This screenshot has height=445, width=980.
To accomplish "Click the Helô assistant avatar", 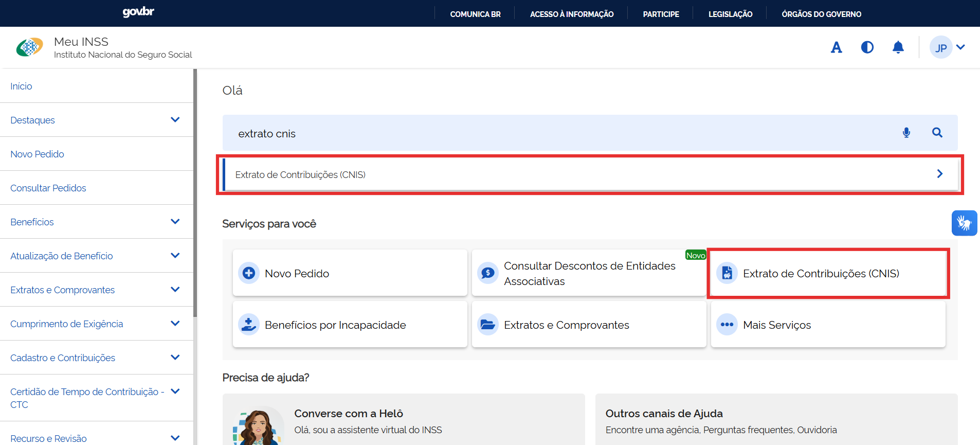I will (259, 425).
